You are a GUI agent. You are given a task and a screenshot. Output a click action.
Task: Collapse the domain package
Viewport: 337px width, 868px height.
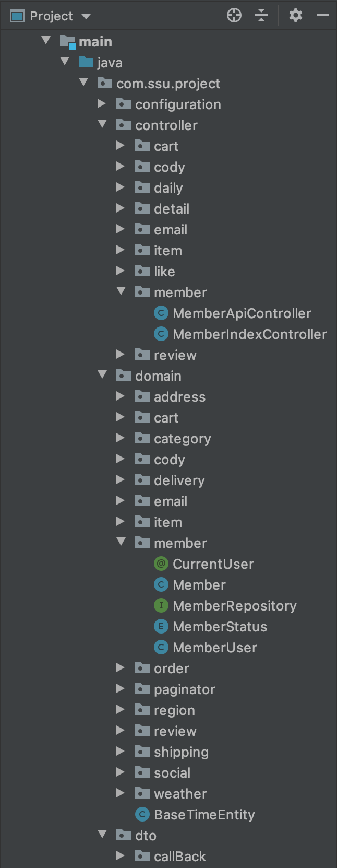click(102, 375)
